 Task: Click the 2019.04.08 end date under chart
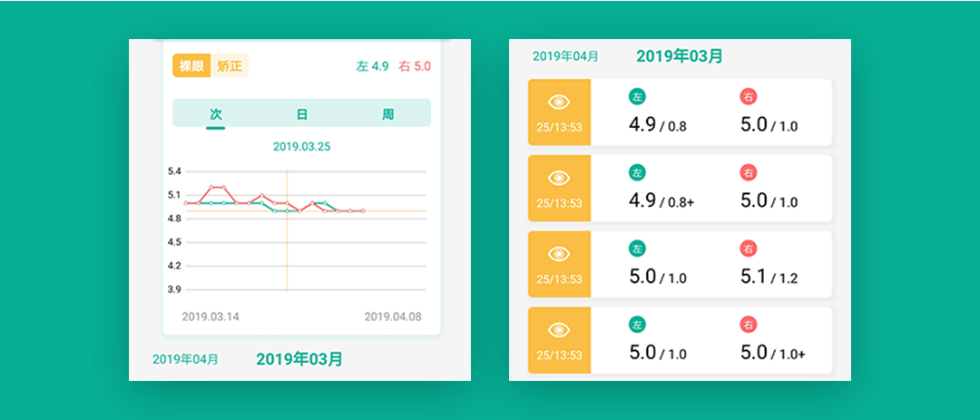pos(393,317)
